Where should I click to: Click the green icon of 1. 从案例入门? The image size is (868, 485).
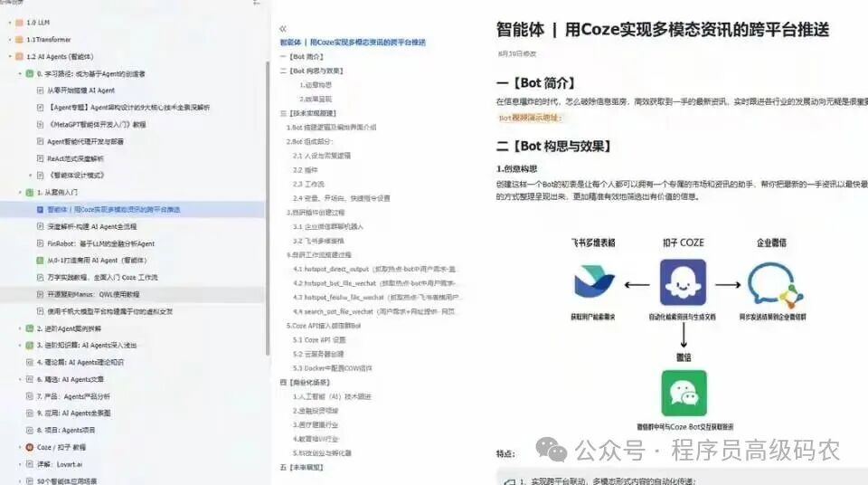click(30, 193)
